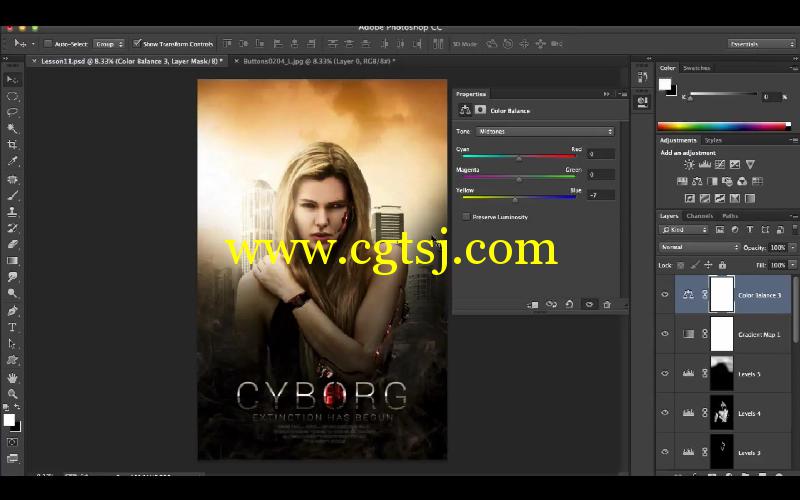800x500 pixels.
Task: Add a Brightness/Contrast adjustment
Action: point(689,165)
